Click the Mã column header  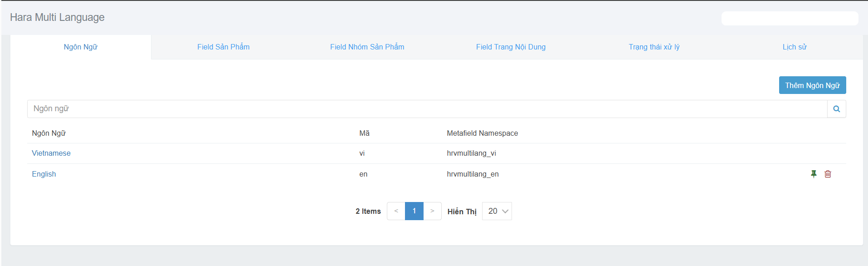(x=364, y=133)
